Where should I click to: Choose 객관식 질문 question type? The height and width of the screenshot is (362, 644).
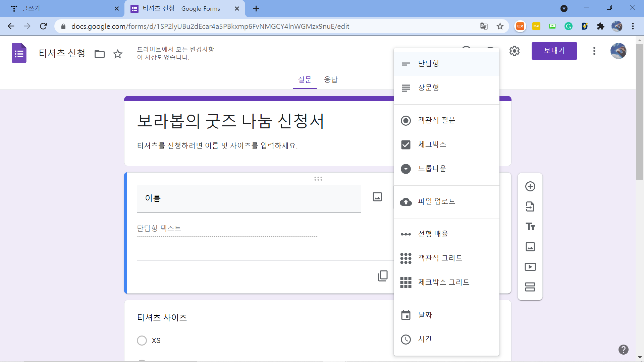click(x=436, y=120)
